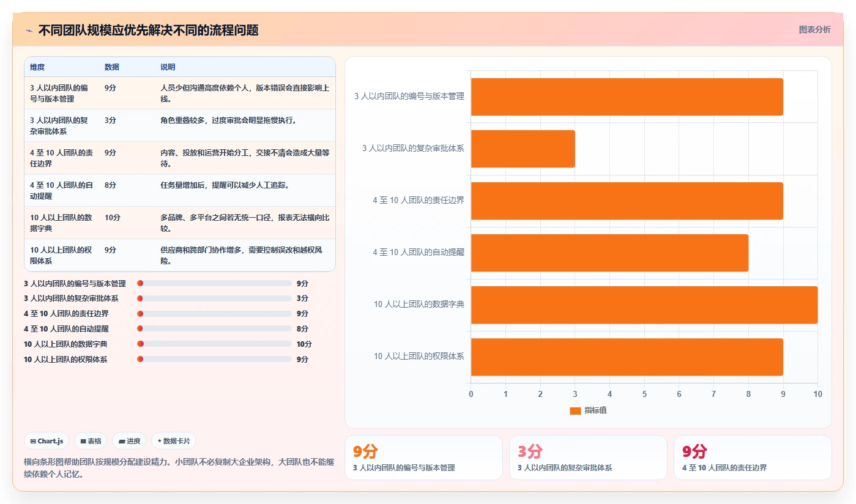The height and width of the screenshot is (504, 856).
Task: Select the Chart.js tag chip
Action: 47,441
